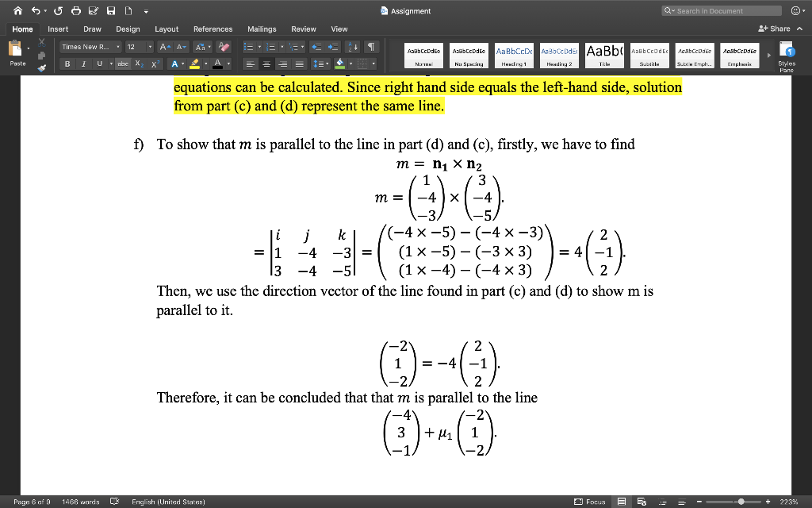Image resolution: width=812 pixels, height=508 pixels.
Task: Open the Styles Pane
Action: point(787,56)
